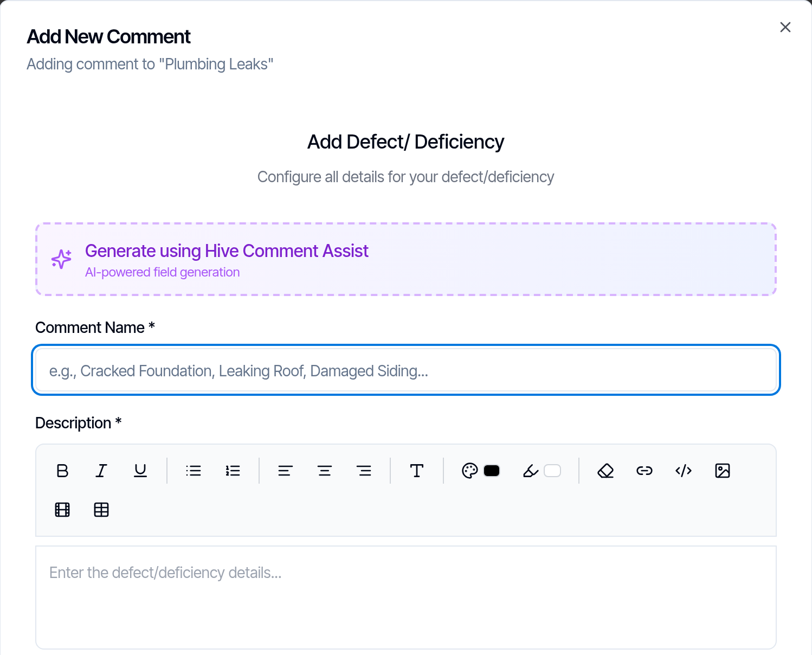Insert an image

(x=723, y=471)
